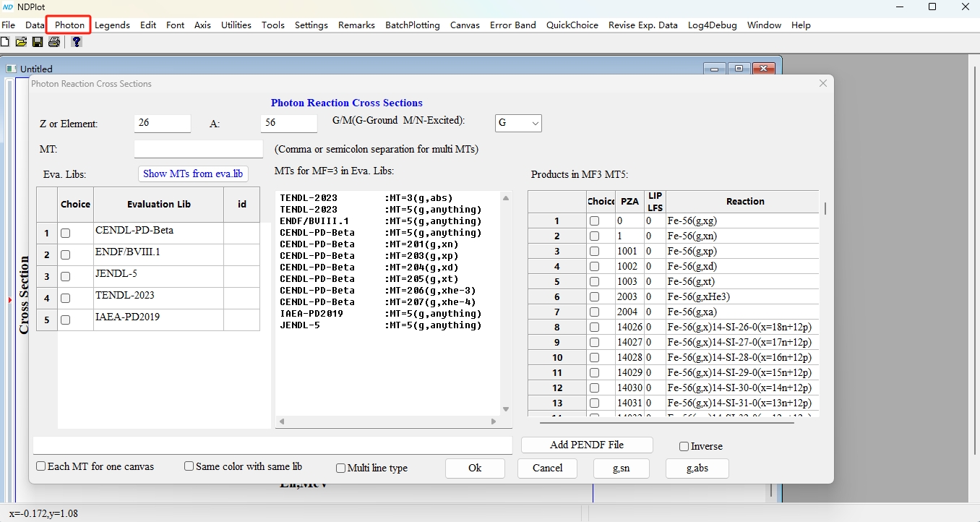Open the Axis menu
Screen dimensions: 980x522
202,25
